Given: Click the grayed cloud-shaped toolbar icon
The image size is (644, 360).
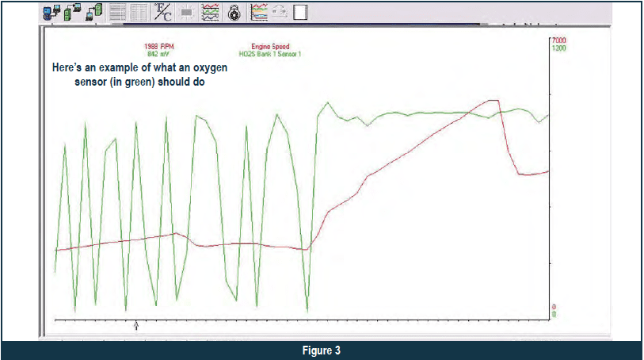Looking at the screenshot, I should pos(279,11).
